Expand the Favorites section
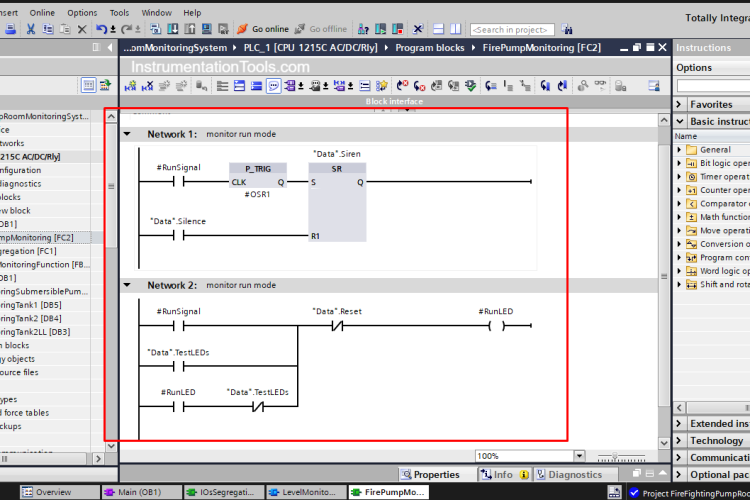The height and width of the screenshot is (500, 750). [680, 104]
